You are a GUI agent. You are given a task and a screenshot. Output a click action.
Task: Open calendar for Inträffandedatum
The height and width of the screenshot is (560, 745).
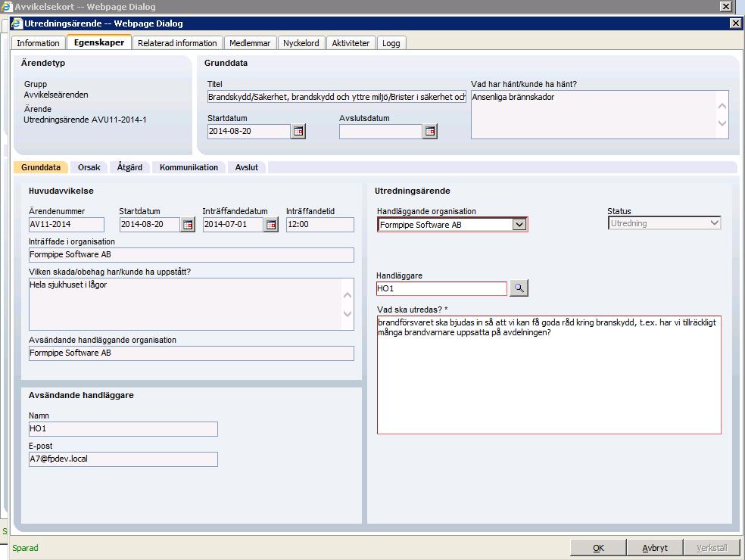(x=271, y=224)
